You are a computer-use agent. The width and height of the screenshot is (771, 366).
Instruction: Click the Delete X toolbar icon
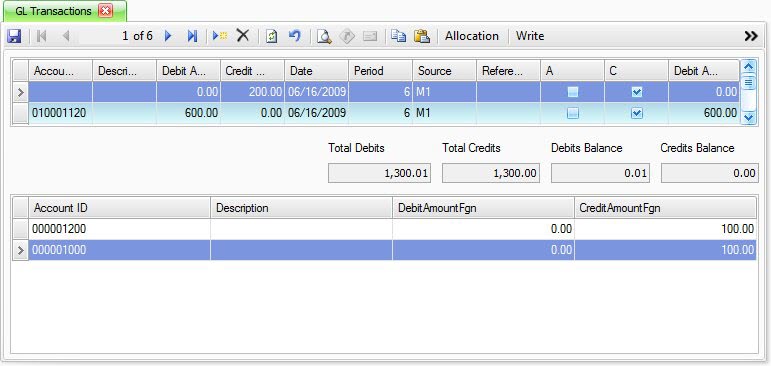[243, 35]
